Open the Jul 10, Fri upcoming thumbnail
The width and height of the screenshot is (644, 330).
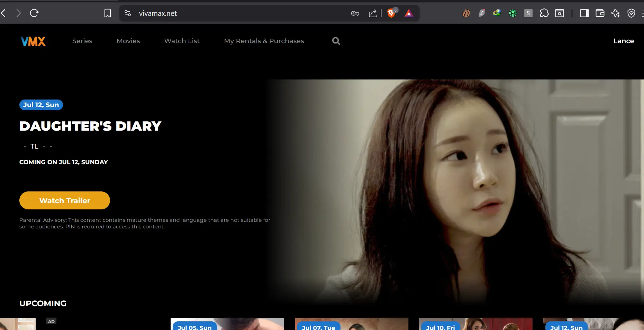pos(476,324)
